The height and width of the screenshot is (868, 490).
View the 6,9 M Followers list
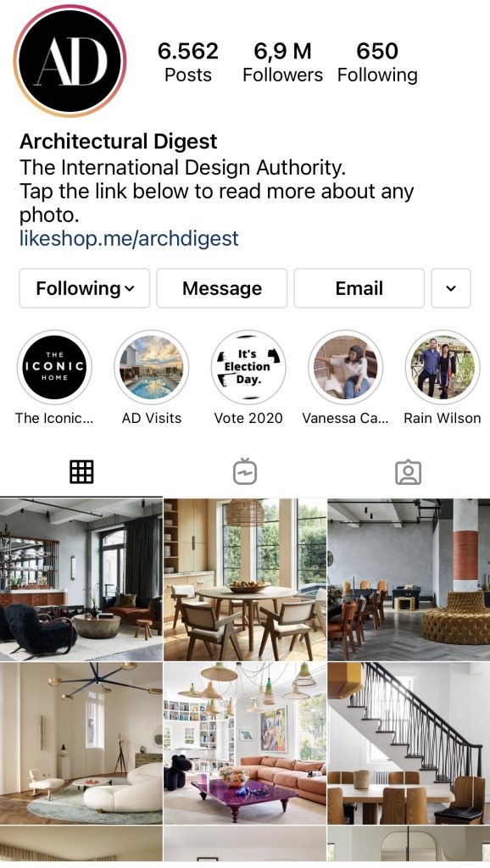point(282,62)
